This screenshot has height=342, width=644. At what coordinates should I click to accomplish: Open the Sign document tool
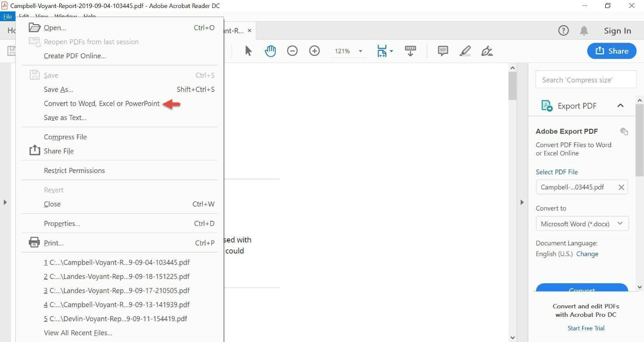pyautogui.click(x=487, y=51)
